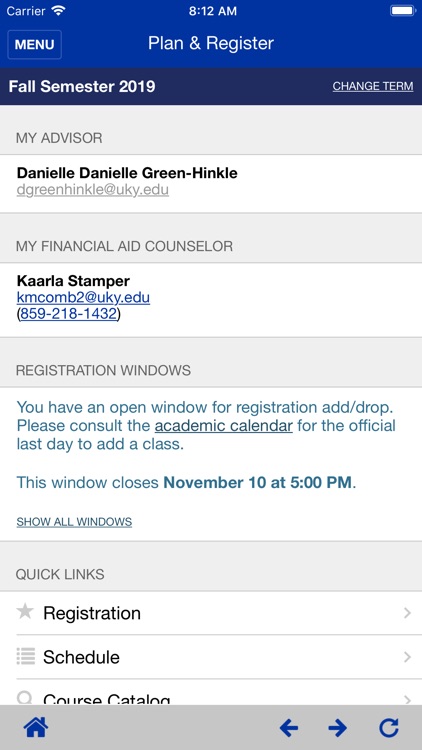Reload page with the refresh icon
Screen dimensions: 422x750
pos(389,728)
